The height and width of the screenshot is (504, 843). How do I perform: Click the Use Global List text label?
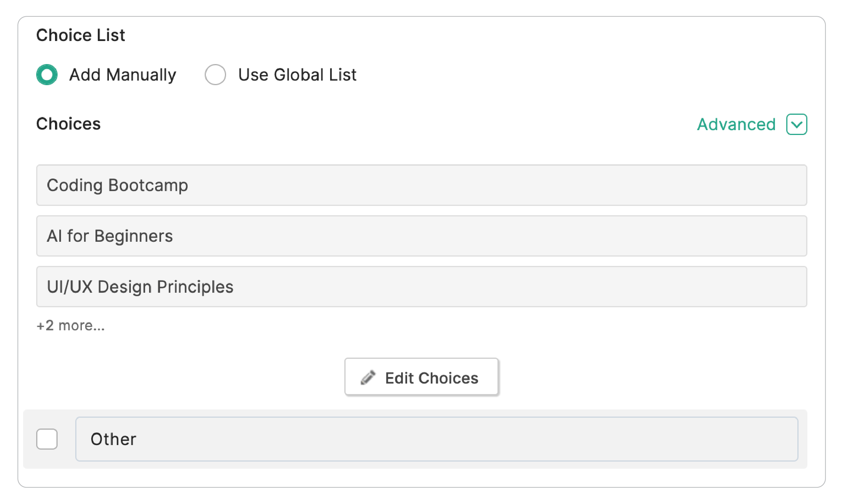(297, 74)
